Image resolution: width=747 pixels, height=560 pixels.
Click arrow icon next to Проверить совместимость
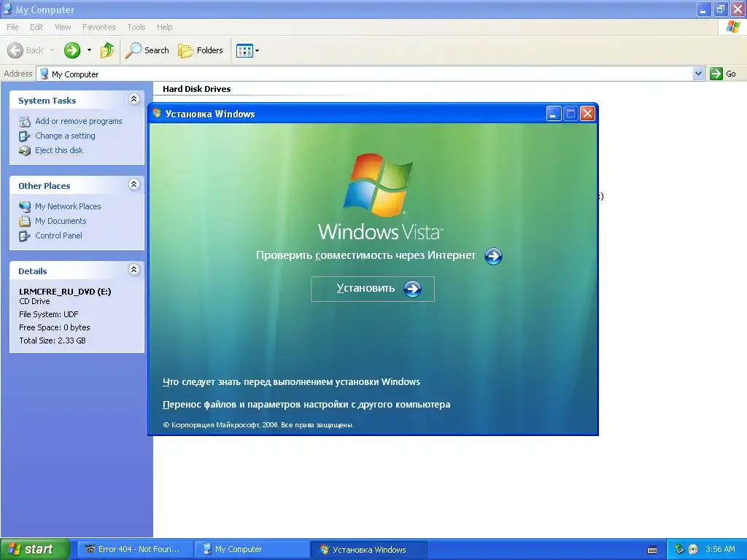pos(493,256)
